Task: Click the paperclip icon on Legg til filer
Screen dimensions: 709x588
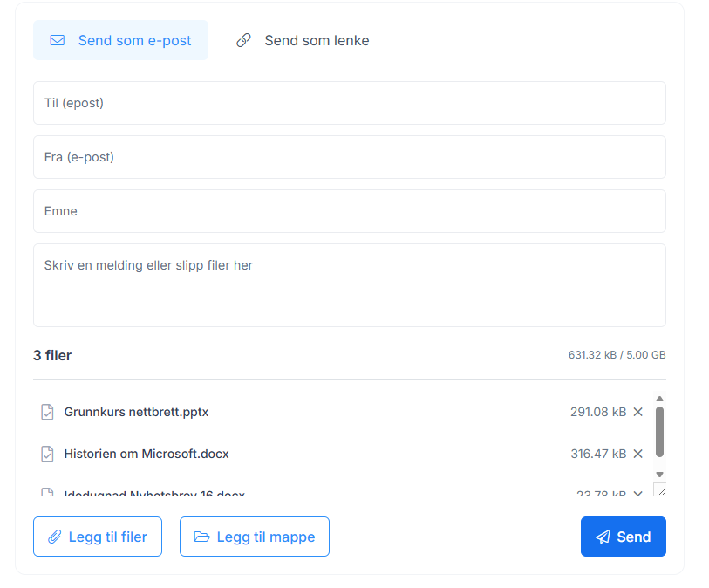Action: point(55,537)
